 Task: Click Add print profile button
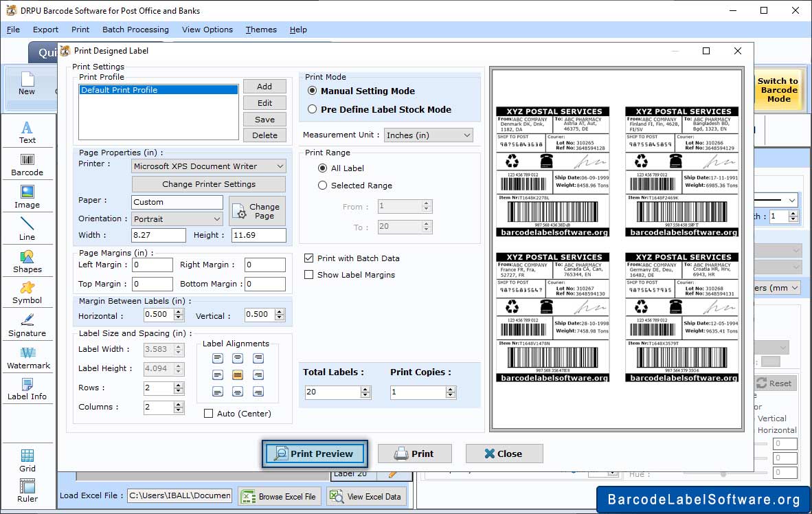pyautogui.click(x=264, y=87)
